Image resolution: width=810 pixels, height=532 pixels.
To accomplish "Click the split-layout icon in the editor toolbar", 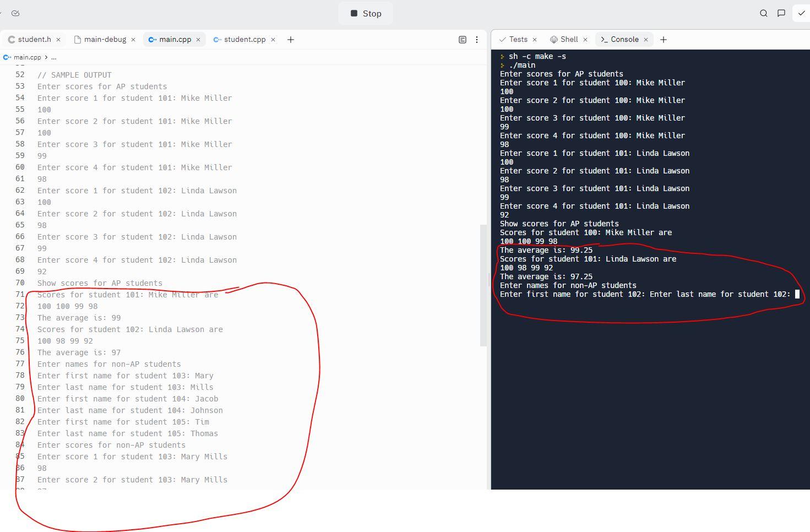I will 461,39.
